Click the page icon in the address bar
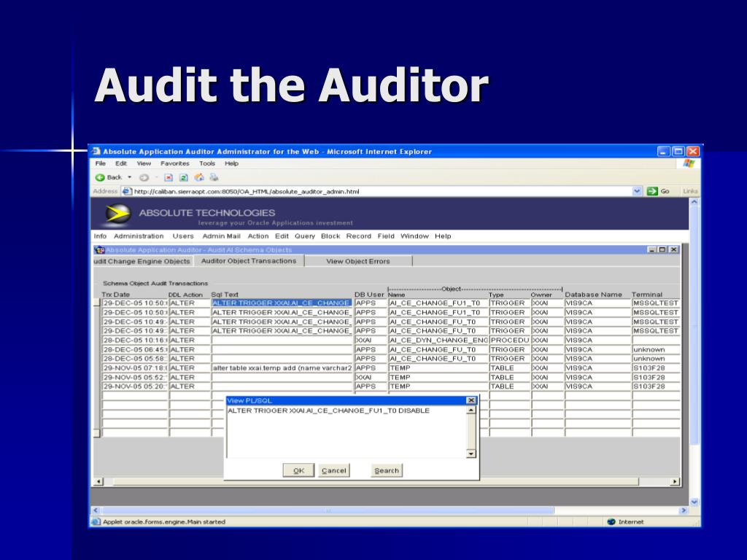 coord(126,192)
